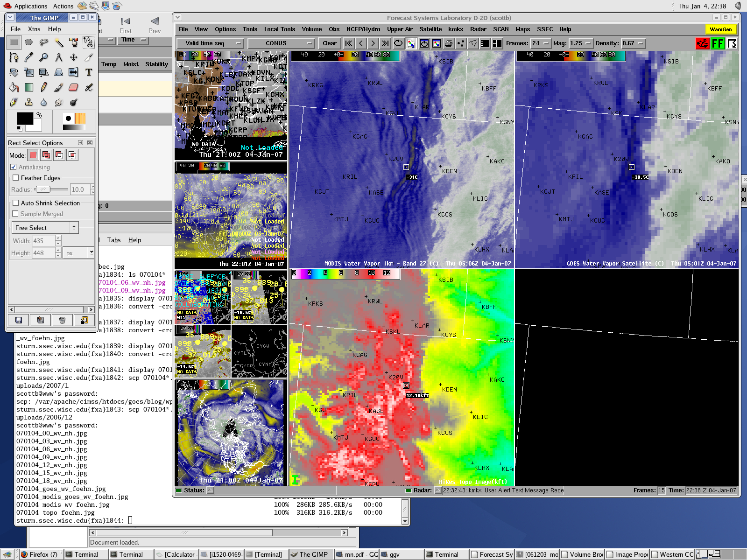Select the Measure compass tool
This screenshot has width=747, height=560.
pyautogui.click(x=59, y=57)
